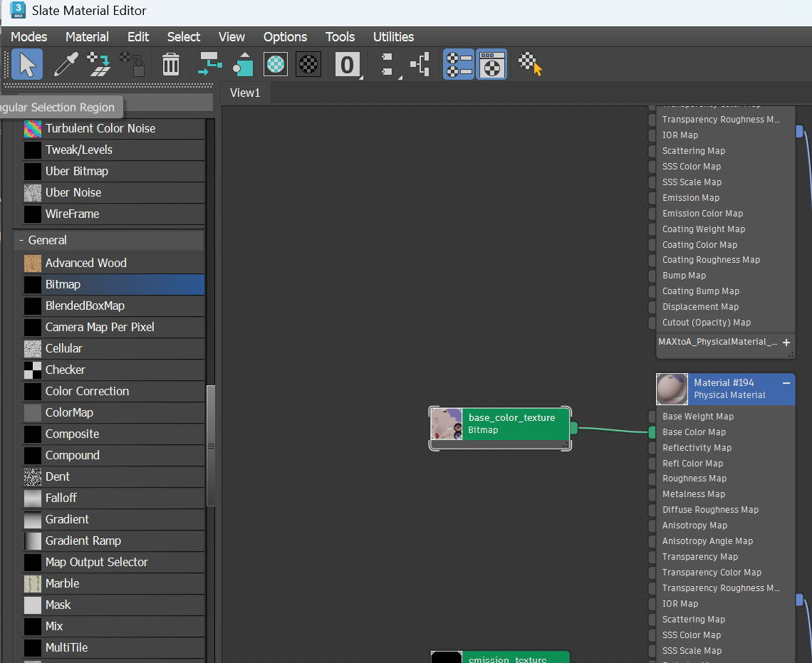
Task: Click Assign Material to Selection icon
Action: [132, 65]
